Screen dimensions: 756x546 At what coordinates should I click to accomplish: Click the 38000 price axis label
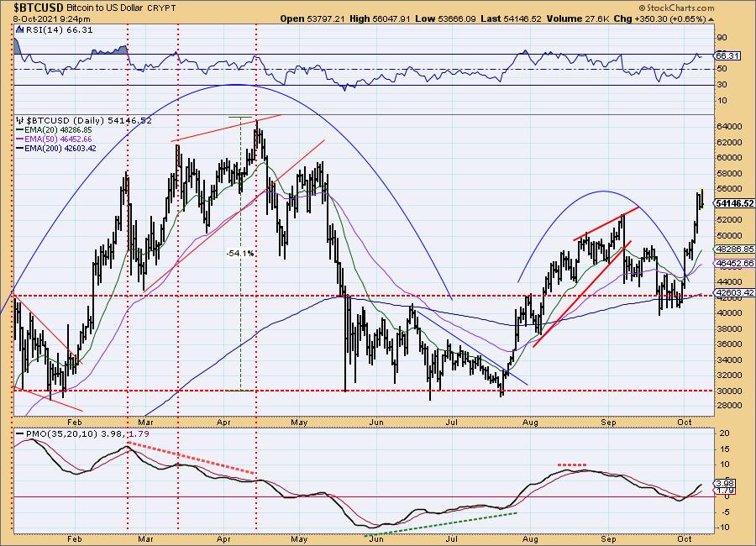[x=729, y=329]
